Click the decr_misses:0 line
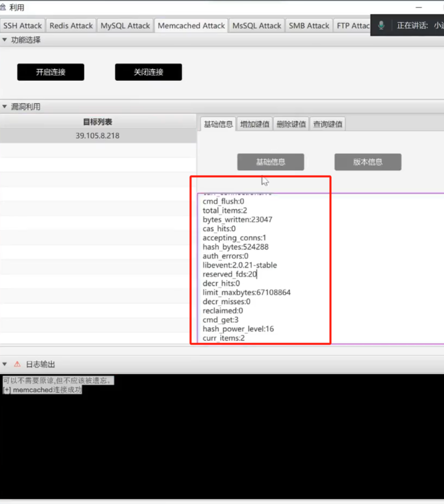Screen dimensions: 444x504 coord(226,302)
